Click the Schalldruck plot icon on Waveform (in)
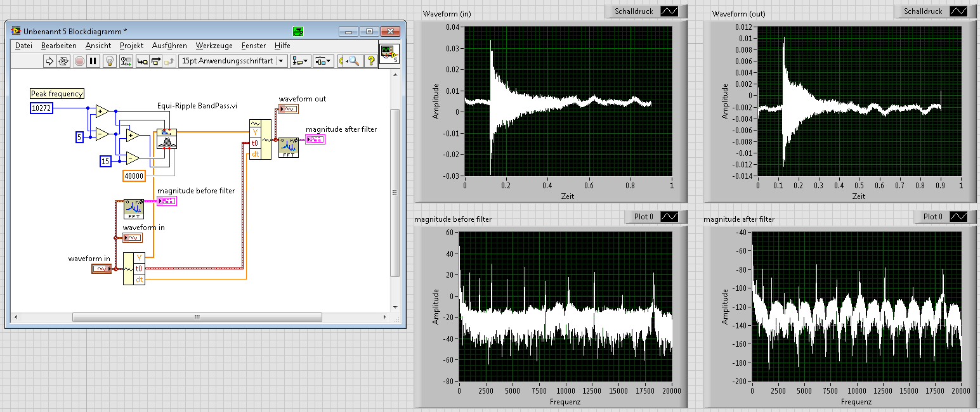Screen dimensions: 980x412 point(669,11)
